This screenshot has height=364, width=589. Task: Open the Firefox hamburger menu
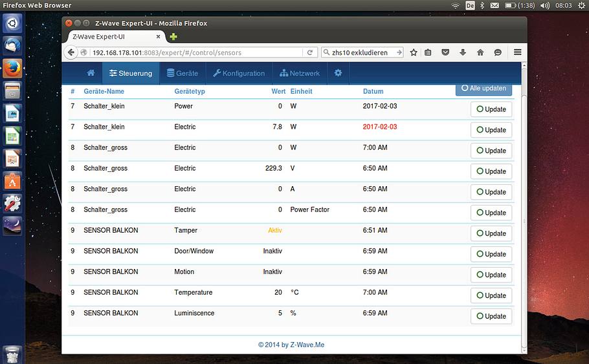point(517,52)
